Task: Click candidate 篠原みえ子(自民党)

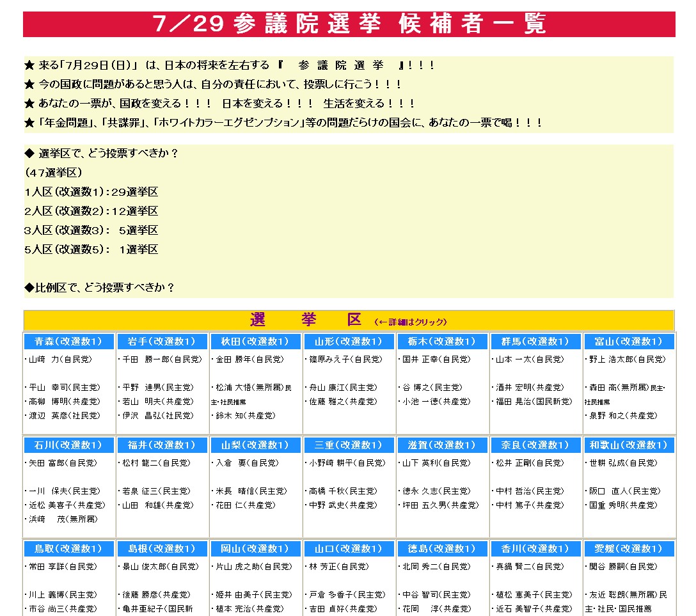Action: tap(344, 359)
